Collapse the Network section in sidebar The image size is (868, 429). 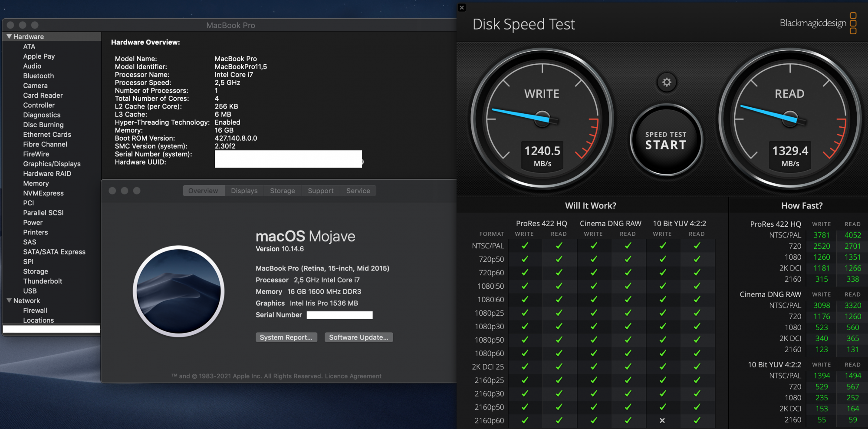pos(9,300)
